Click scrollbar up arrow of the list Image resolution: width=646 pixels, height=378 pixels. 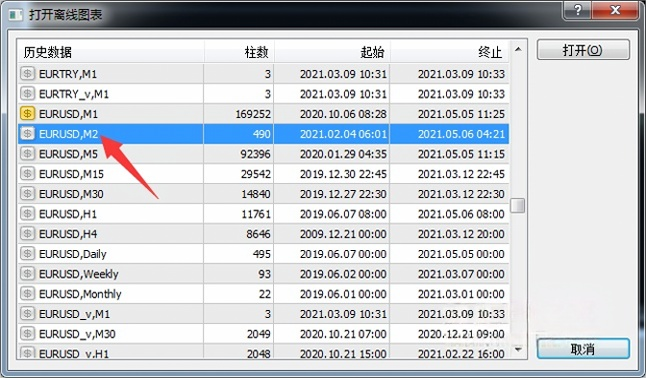(x=518, y=49)
